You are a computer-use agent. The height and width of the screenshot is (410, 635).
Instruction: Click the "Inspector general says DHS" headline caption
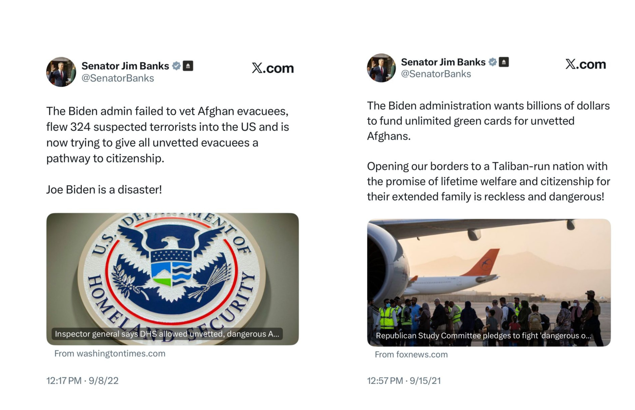pos(167,334)
